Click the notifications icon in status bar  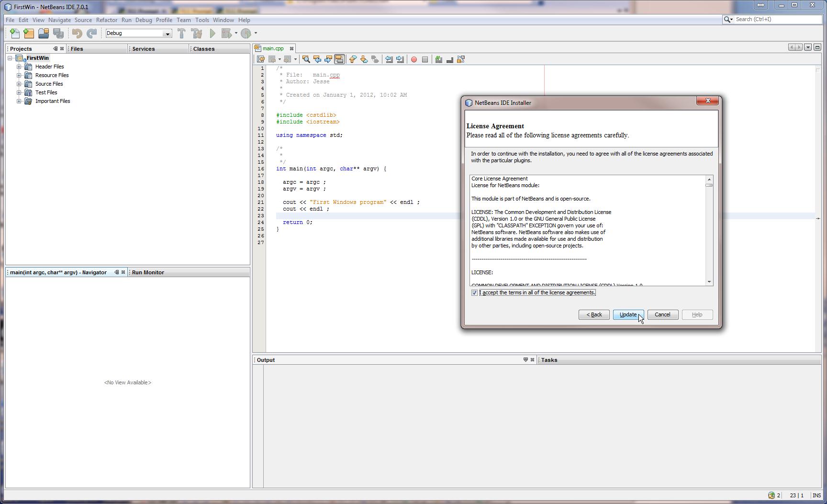tap(771, 495)
